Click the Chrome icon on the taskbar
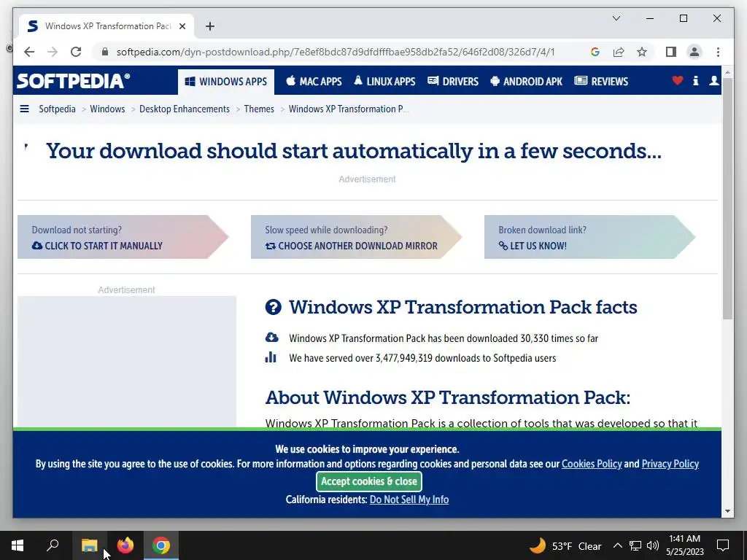 tap(161, 545)
